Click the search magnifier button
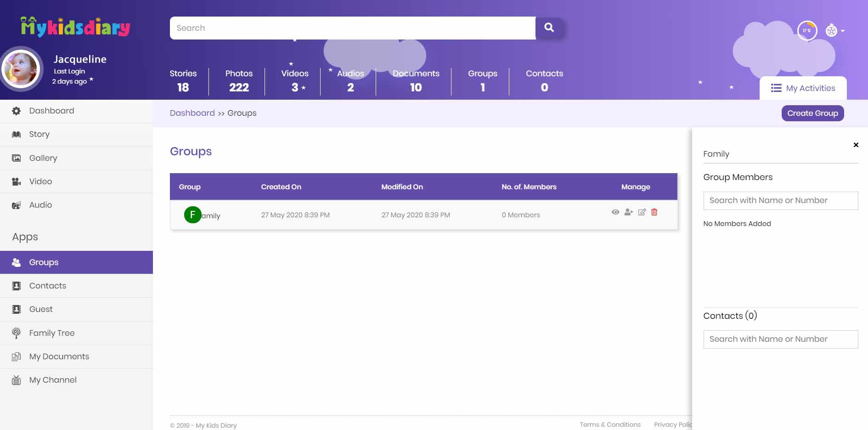 point(549,28)
